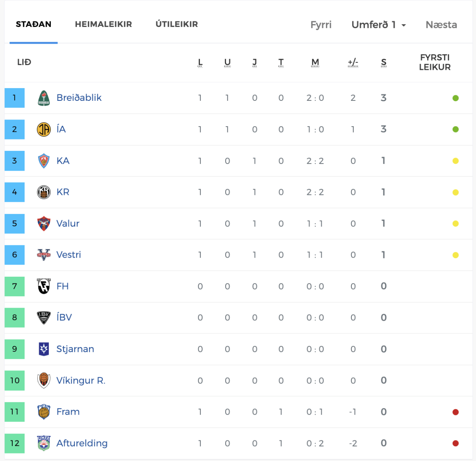The image size is (476, 461).
Task: Click the KA club crest
Action: tap(44, 161)
